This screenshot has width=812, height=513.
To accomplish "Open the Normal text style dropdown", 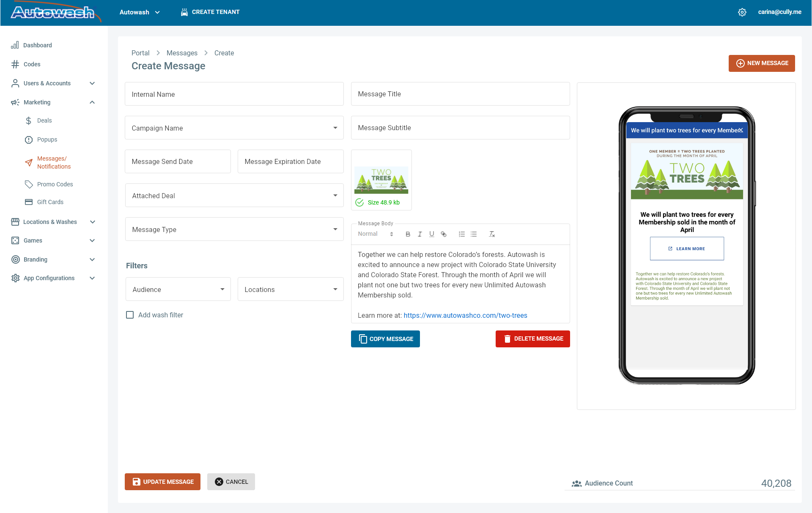I will coord(376,234).
